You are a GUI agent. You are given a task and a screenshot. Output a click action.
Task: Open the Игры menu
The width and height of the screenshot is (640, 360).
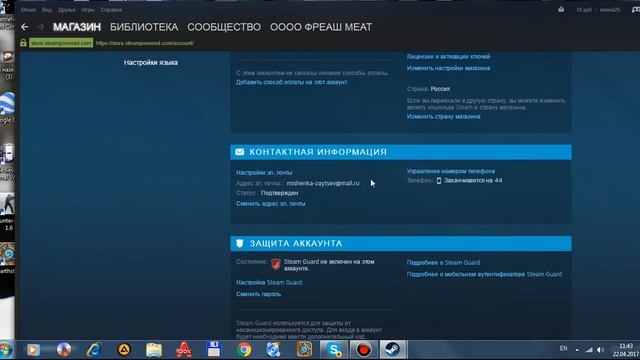88,10
